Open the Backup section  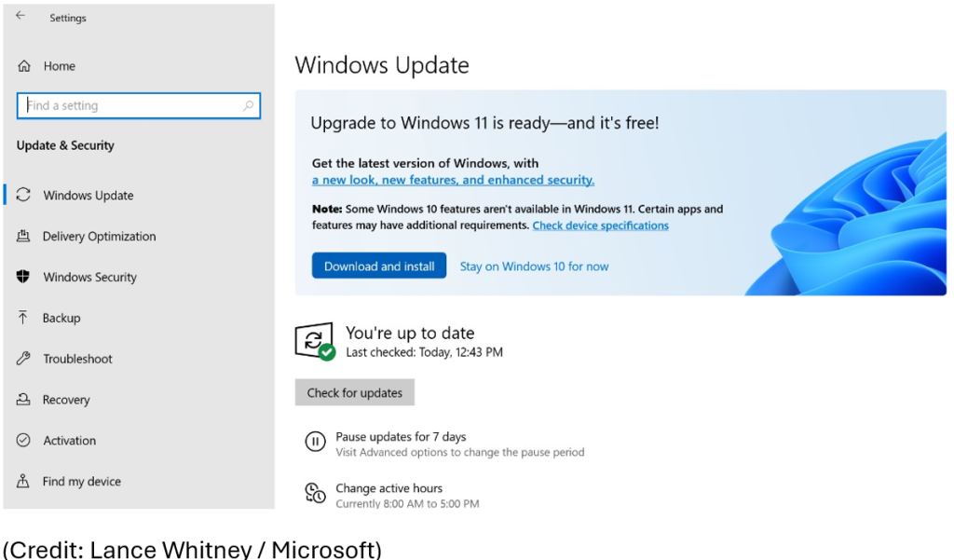pyautogui.click(x=61, y=318)
